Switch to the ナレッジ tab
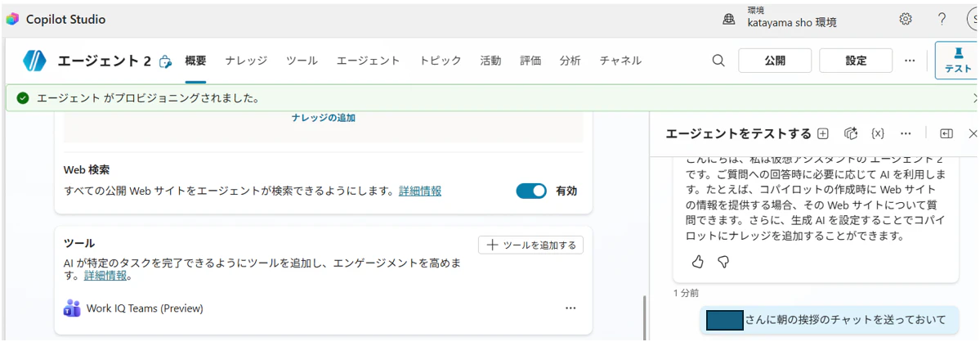The width and height of the screenshot is (980, 342). click(246, 61)
